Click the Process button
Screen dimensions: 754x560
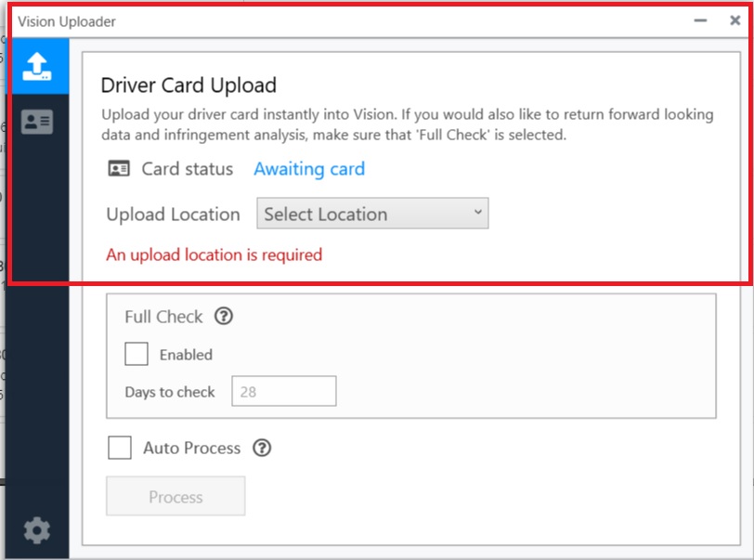pyautogui.click(x=175, y=496)
